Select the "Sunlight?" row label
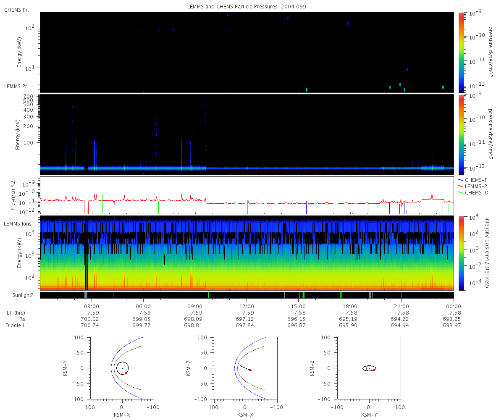 pos(18,295)
